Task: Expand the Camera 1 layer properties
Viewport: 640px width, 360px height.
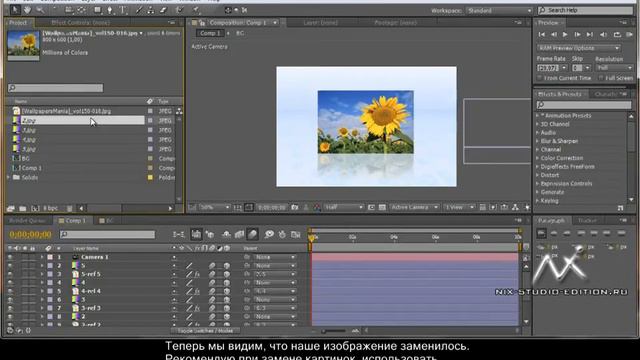Action: point(42,257)
